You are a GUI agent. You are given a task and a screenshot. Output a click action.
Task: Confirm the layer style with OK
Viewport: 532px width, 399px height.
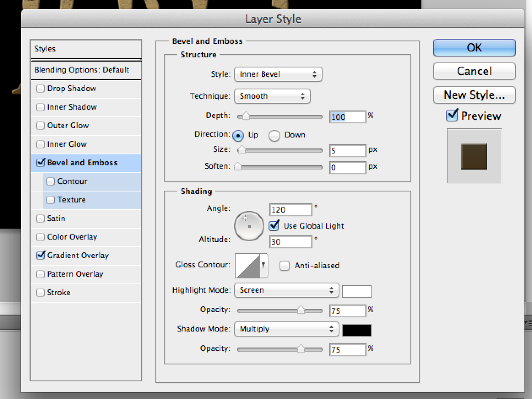coord(474,48)
